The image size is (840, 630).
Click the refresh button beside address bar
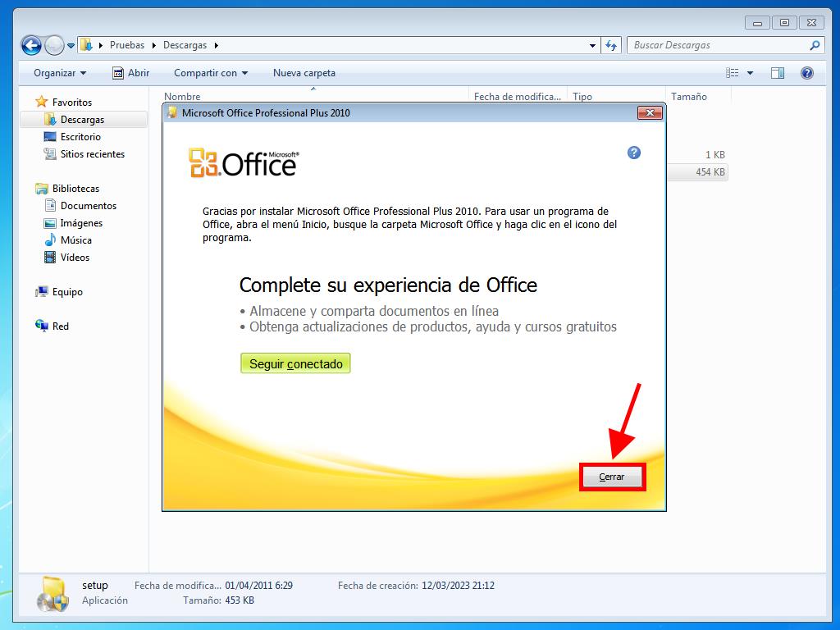tap(611, 45)
